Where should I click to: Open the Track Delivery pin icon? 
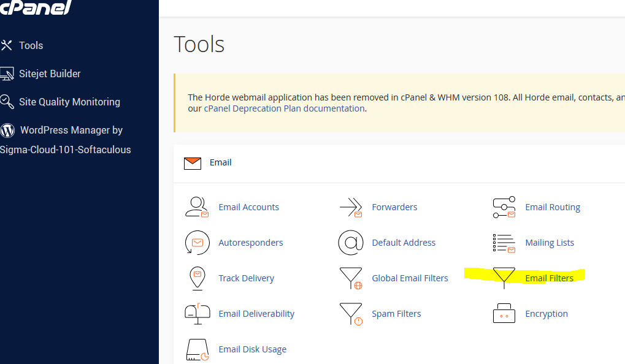(197, 278)
